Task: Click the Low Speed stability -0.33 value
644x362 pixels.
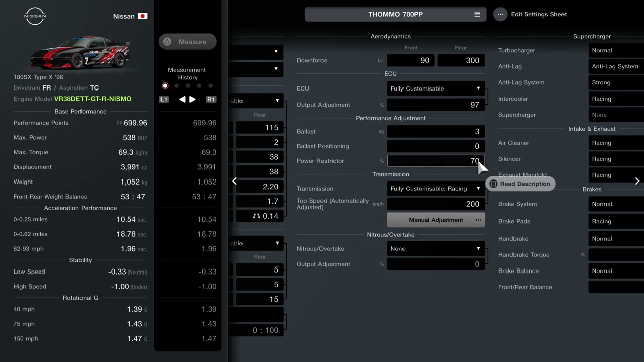Action: 117,271
